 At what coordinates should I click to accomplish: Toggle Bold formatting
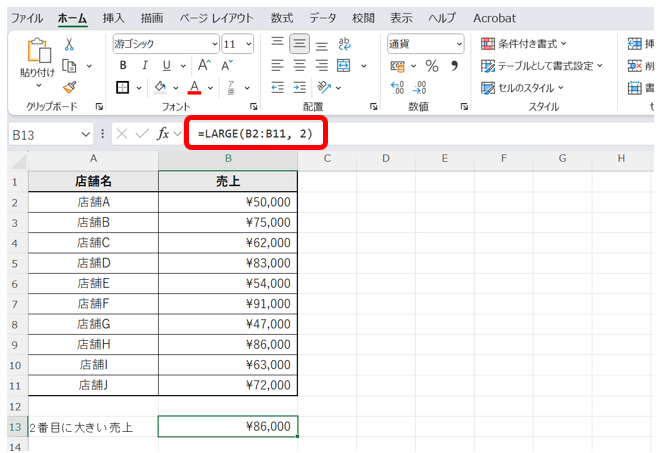123,65
